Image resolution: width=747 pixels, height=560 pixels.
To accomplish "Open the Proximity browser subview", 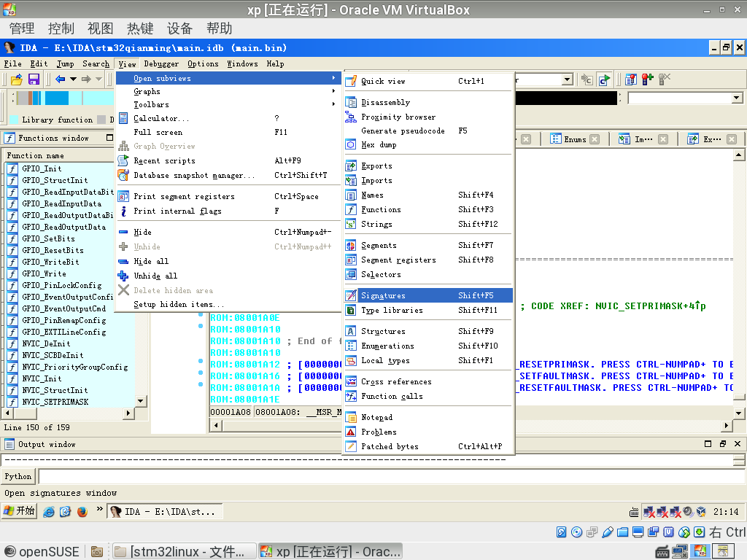I will pyautogui.click(x=428, y=117).
